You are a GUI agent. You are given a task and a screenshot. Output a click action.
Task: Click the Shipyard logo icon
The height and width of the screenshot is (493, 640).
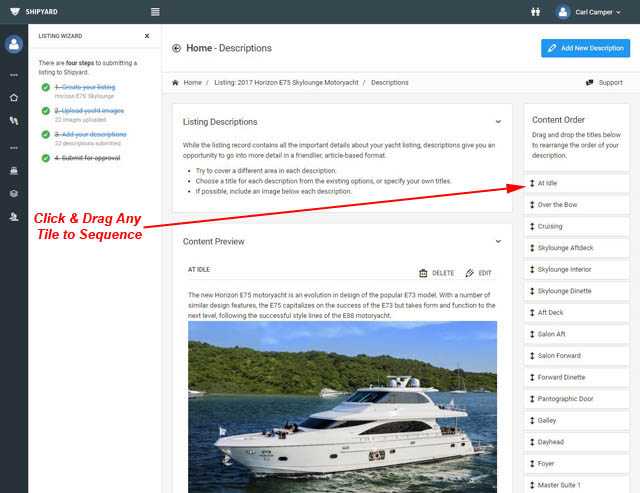pos(13,12)
